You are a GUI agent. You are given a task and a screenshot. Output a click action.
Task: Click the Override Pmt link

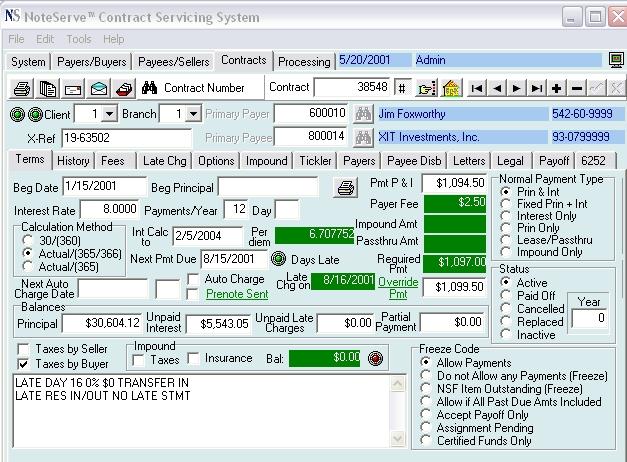(398, 288)
